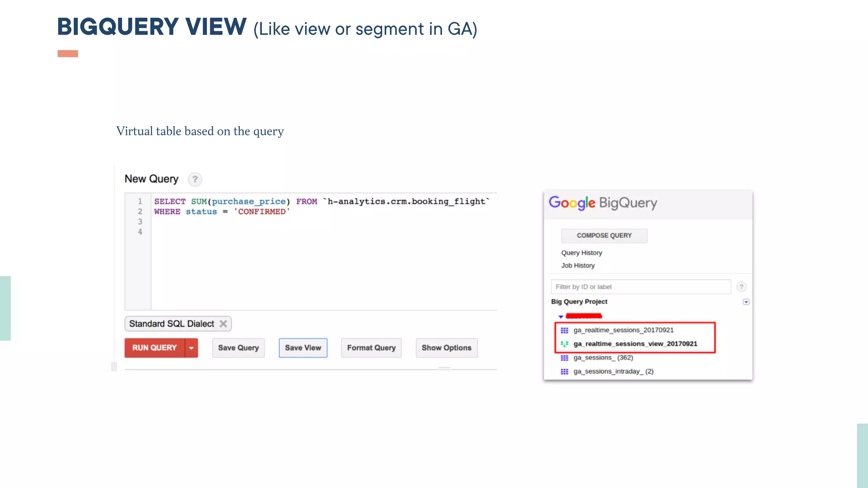Viewport: 868px width, 488px height.
Task: Open the Big Query Project dropdown menu arrow
Action: pyautogui.click(x=746, y=302)
